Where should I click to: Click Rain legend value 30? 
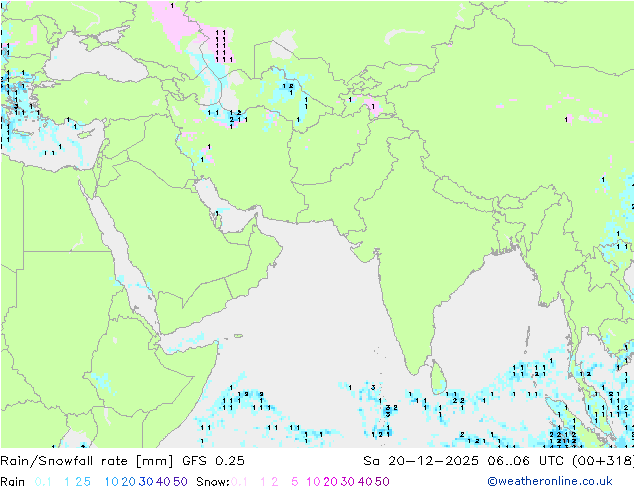[x=146, y=482]
